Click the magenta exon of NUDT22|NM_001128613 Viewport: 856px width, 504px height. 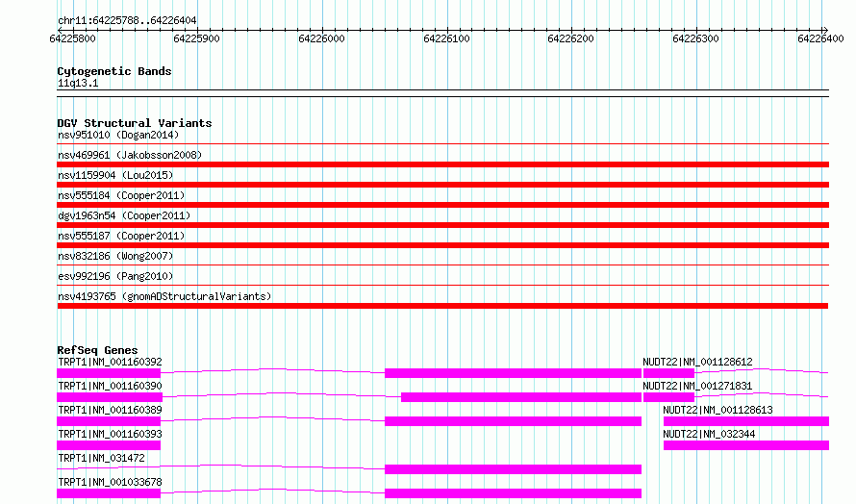pos(746,421)
